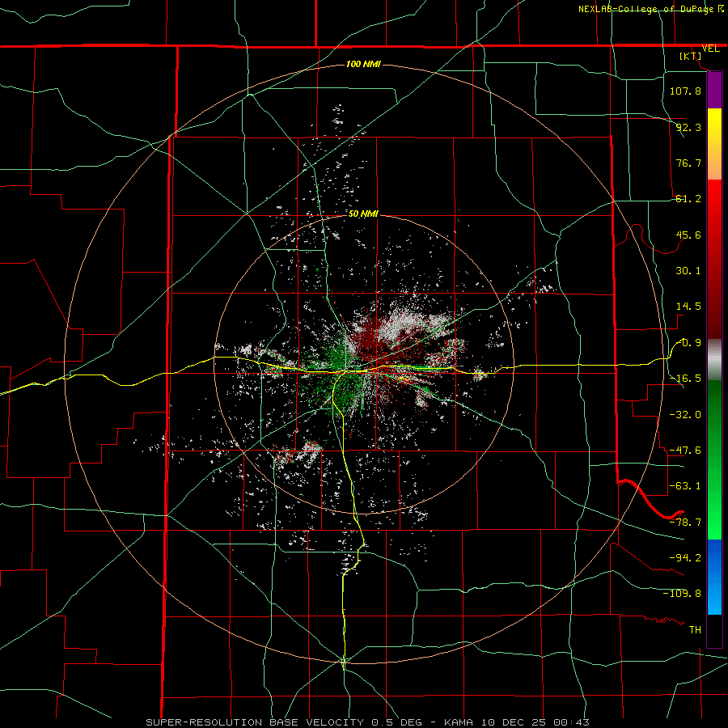The height and width of the screenshot is (728, 728).
Task: Pick the grey segment of velocity color bar
Action: click(x=714, y=359)
